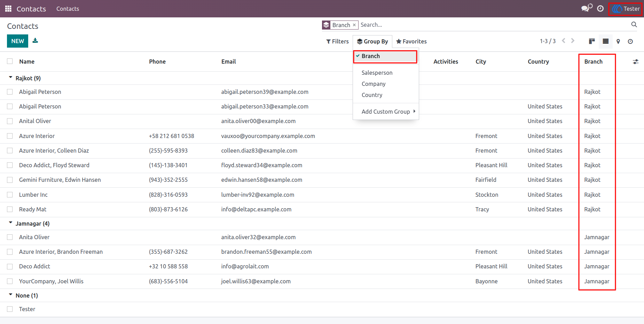The width and height of the screenshot is (644, 324).
Task: Focus the Search input field
Action: coord(494,25)
